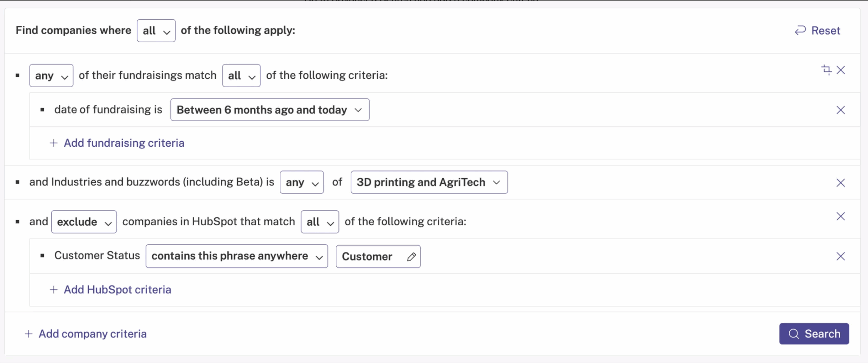Open the 'any' fundraisings match dropdown
The height and width of the screenshot is (363, 868).
(51, 76)
